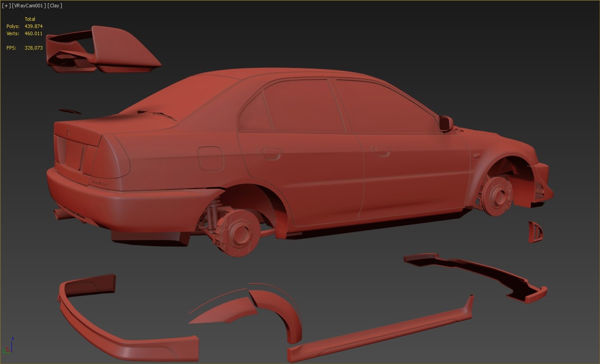The height and width of the screenshot is (364, 600).
Task: Click the "Verts:" statistics label
Action: point(13,34)
